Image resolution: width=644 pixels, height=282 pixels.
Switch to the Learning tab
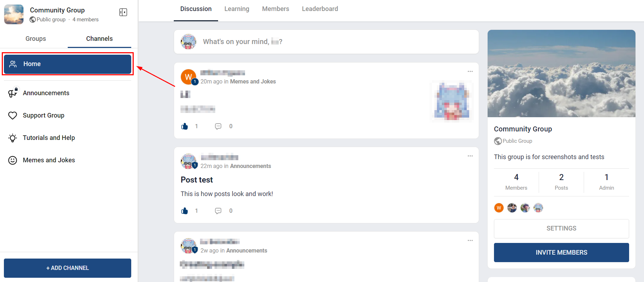pyautogui.click(x=237, y=9)
